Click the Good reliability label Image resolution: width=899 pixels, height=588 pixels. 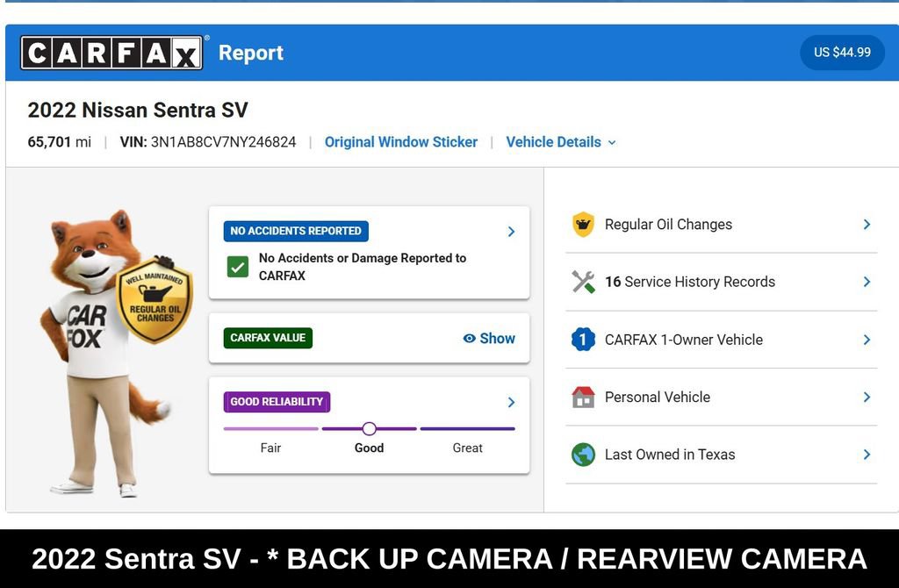click(370, 448)
